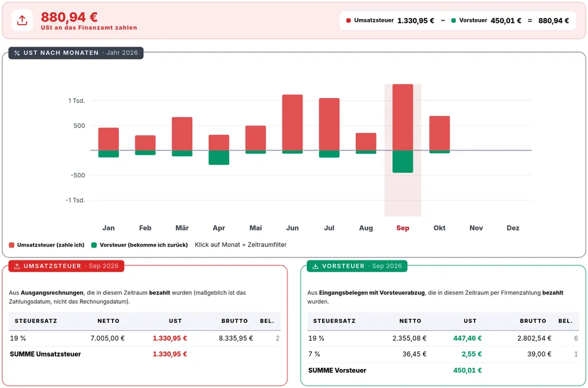Click STEUERSATZ header in Umsatzsteuer table

click(x=36, y=321)
